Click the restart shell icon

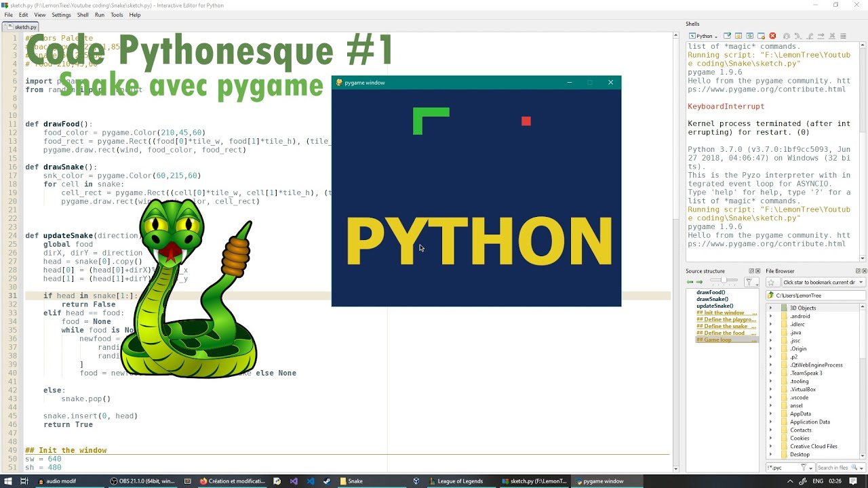click(749, 36)
